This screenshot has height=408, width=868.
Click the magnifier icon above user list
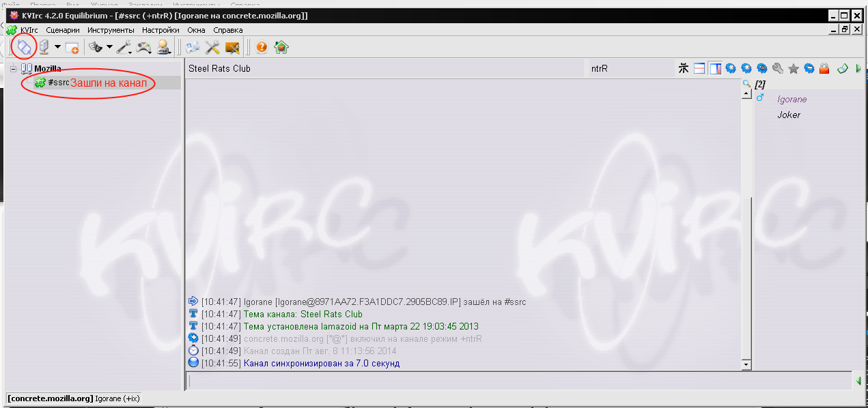[x=746, y=84]
